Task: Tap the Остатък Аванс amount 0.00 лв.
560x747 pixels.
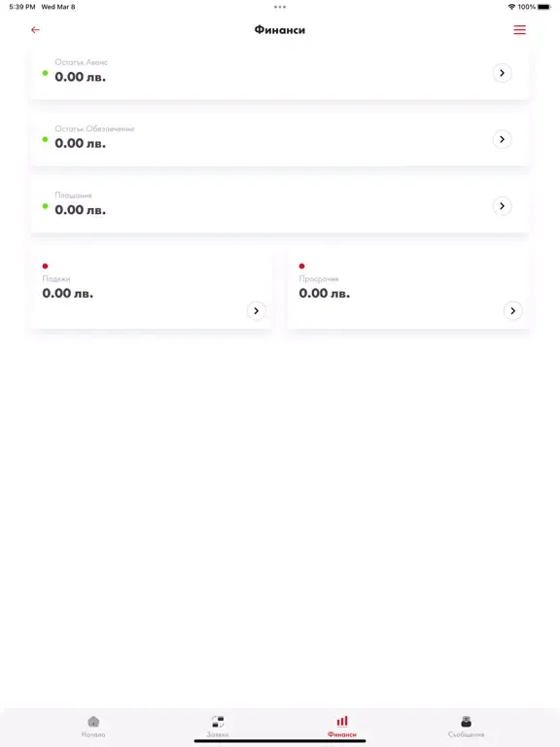Action: 80,77
